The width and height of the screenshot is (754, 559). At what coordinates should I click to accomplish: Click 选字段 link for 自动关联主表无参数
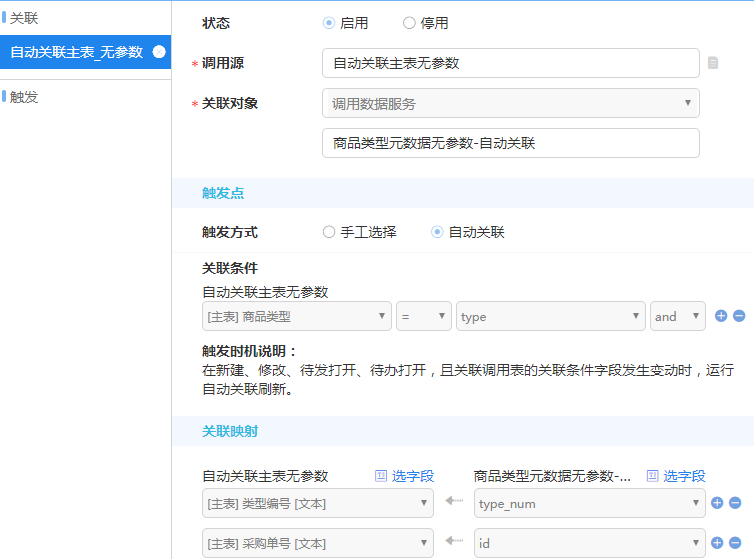pyautogui.click(x=404, y=476)
